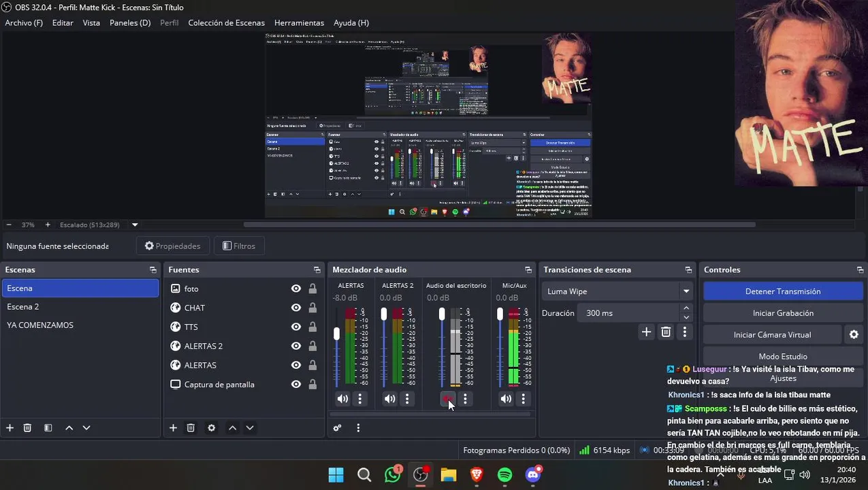Open Ayuda menu
The height and width of the screenshot is (490, 868).
click(x=351, y=22)
